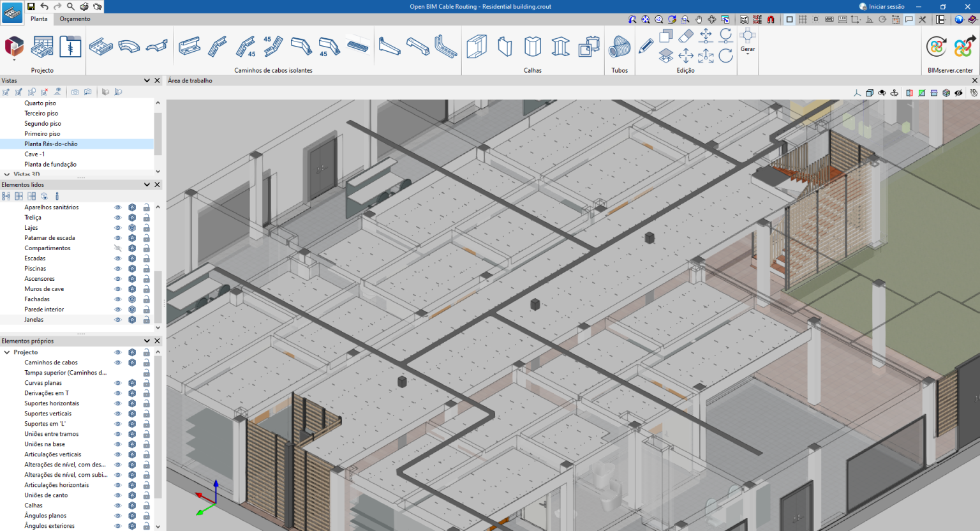Select Planta de fundação in views list
The height and width of the screenshot is (531, 980).
click(x=50, y=165)
